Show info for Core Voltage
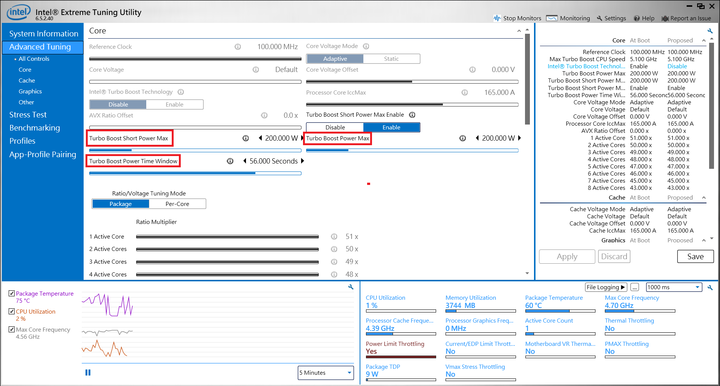This screenshot has height=386, width=720. (256, 70)
